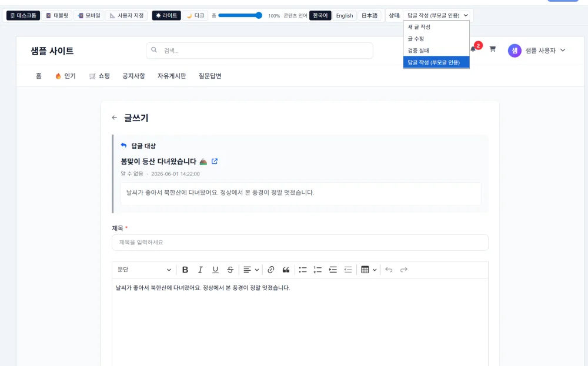Screen dimensions: 588x366
Task: Decrease indent in the editor
Action: coord(348,270)
